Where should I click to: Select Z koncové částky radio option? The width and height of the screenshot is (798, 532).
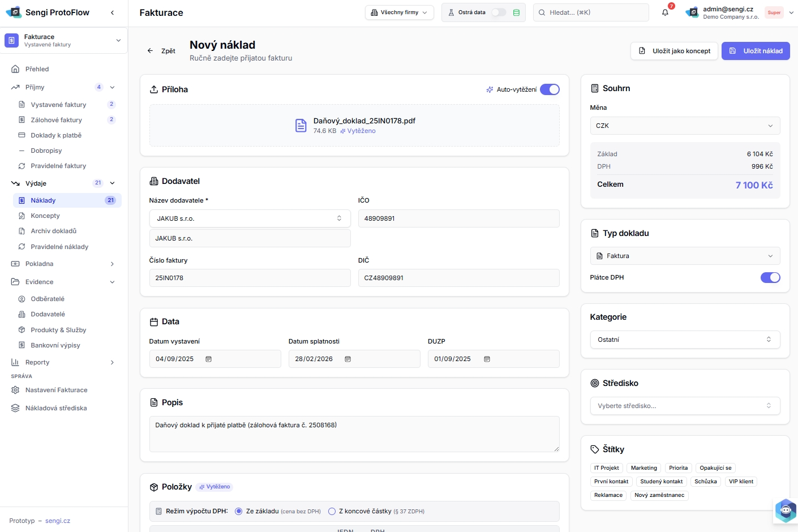332,512
